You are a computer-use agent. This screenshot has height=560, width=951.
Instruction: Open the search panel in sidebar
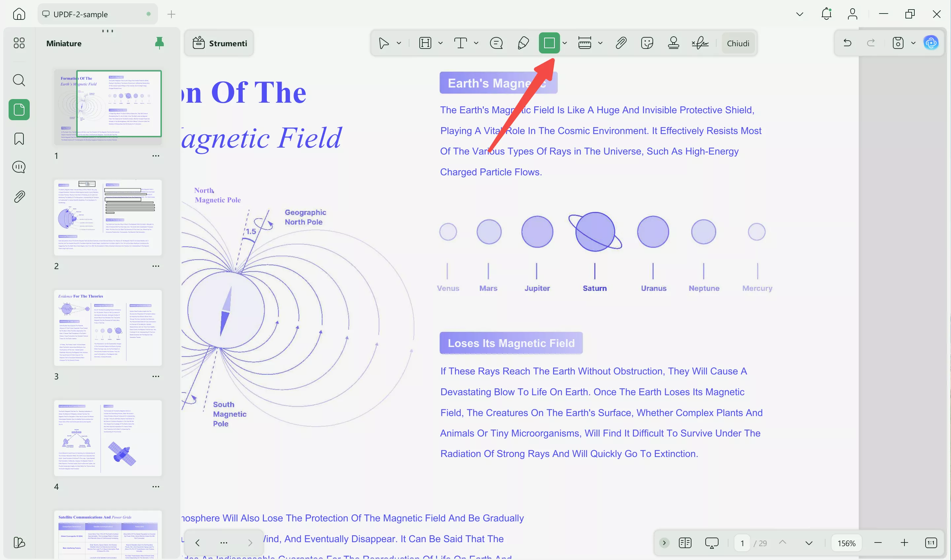point(19,80)
